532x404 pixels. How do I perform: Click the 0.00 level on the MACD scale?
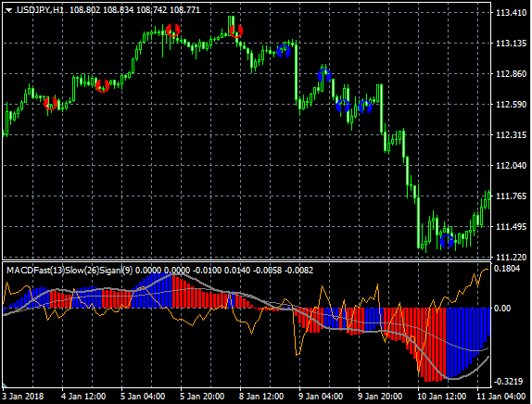[x=502, y=309]
